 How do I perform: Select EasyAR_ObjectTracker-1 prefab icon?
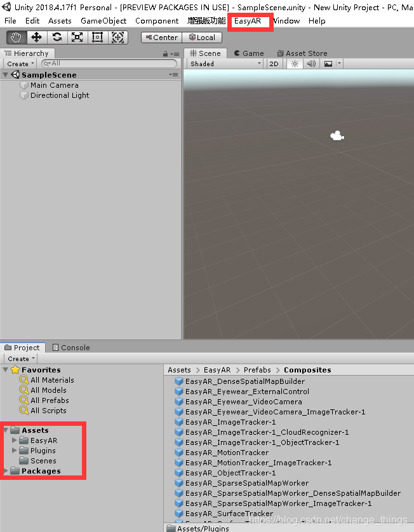click(x=178, y=473)
